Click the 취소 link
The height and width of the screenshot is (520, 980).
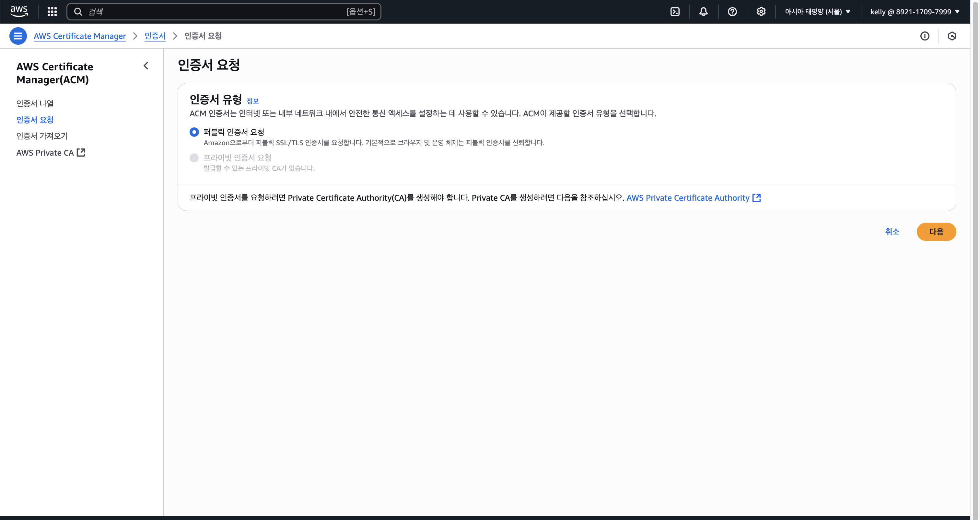tap(892, 231)
